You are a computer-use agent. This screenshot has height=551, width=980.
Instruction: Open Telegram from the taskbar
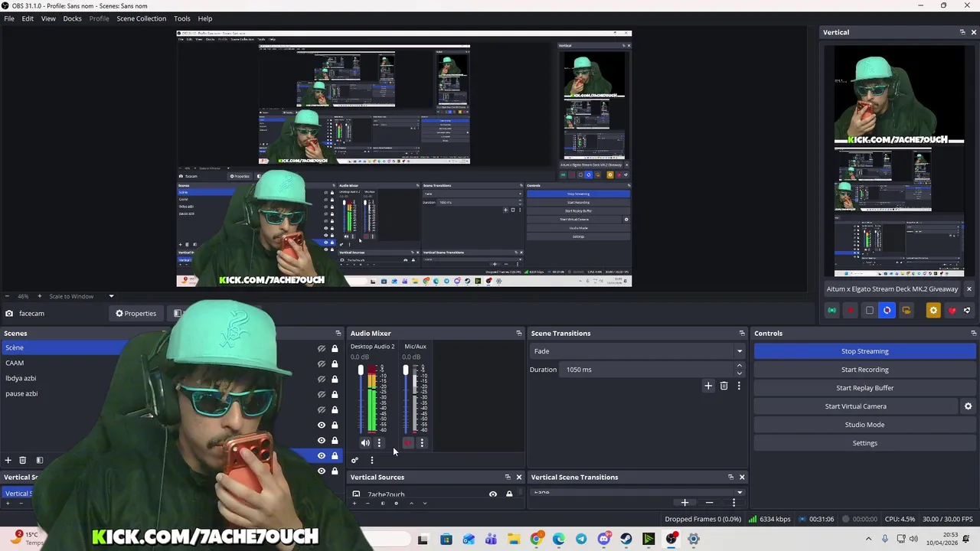pos(581,539)
